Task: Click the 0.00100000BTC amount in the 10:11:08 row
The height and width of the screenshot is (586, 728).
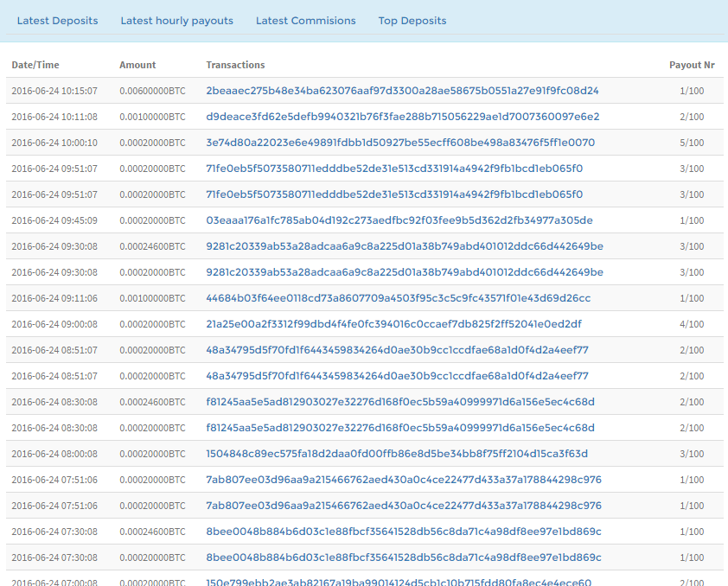Action: (152, 117)
